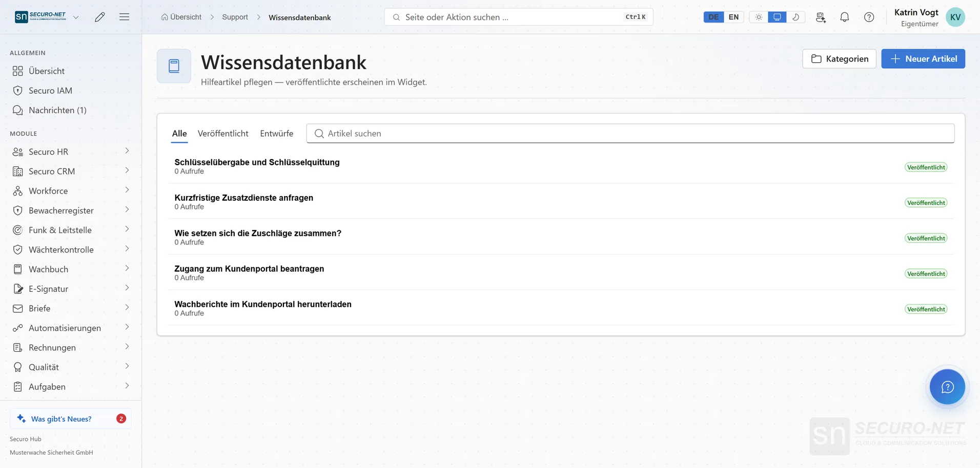
Task: Go to Übersicht in the breadcrumb
Action: (181, 17)
